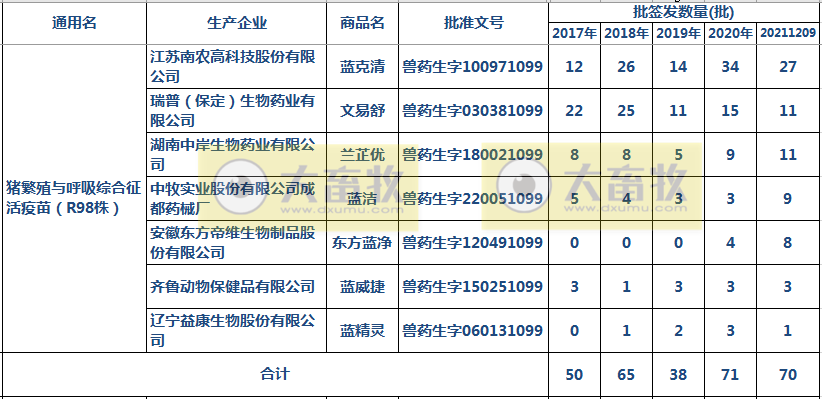822x399 pixels.
Task: Click company cell 湖南中岸生物药业有限公司
Action: [x=237, y=155]
